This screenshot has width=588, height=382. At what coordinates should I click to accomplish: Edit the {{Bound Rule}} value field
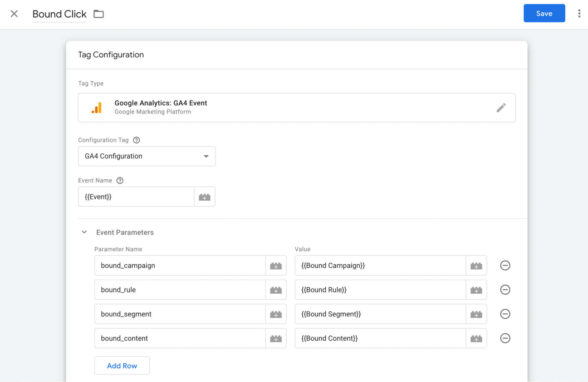[x=380, y=290]
